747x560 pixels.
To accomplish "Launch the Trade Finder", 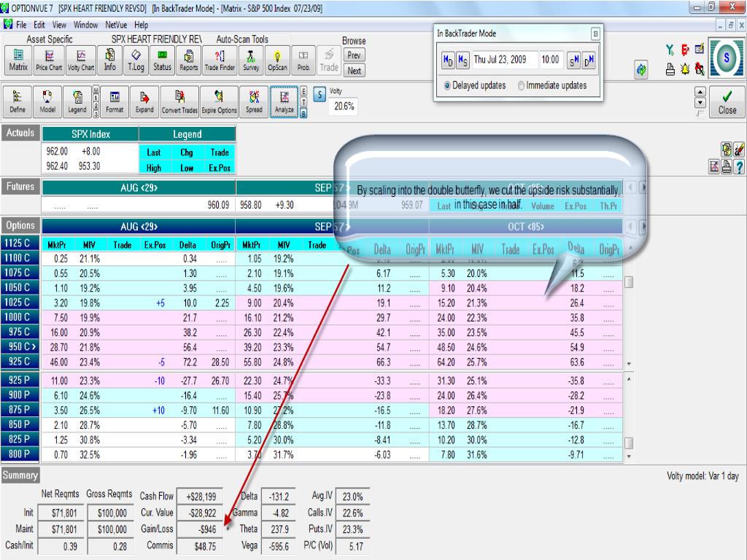I will [x=220, y=60].
